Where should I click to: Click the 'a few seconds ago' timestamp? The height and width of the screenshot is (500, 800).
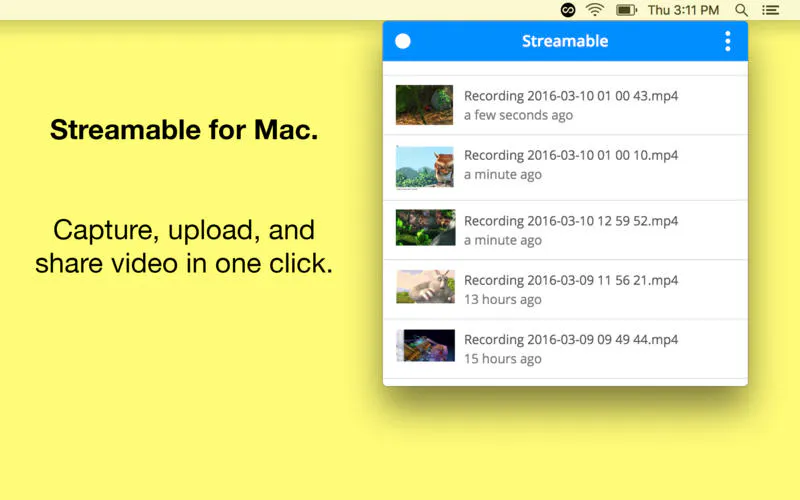pos(518,115)
